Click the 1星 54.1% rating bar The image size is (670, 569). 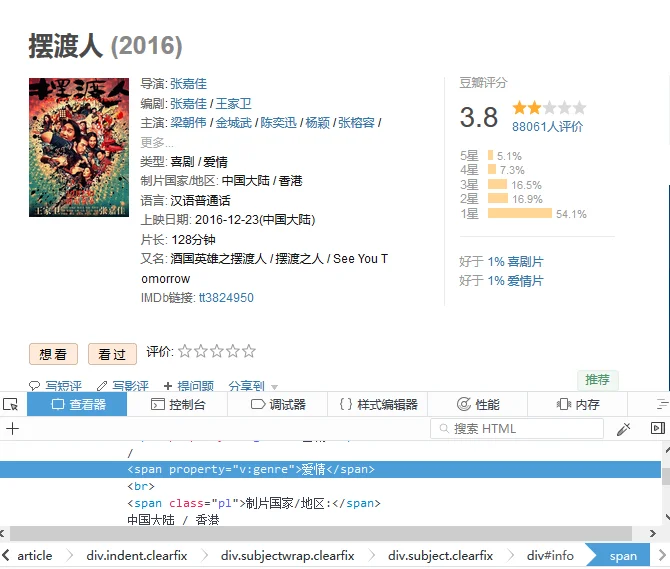pos(520,213)
